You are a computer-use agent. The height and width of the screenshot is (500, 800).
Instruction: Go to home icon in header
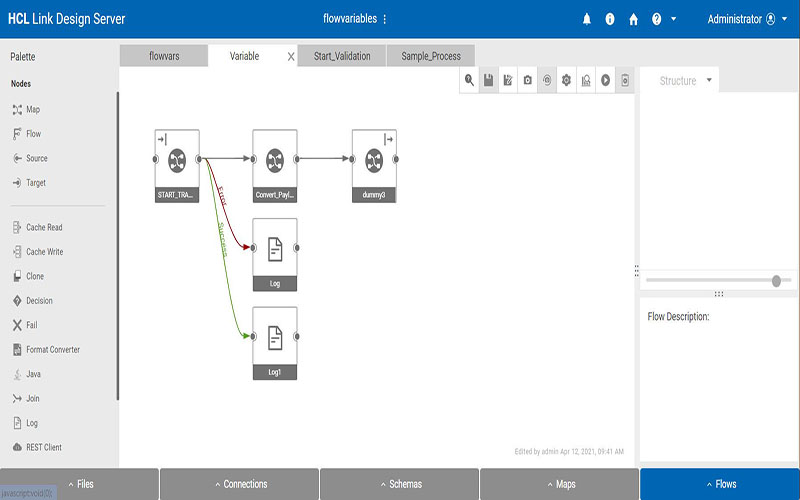[633, 19]
